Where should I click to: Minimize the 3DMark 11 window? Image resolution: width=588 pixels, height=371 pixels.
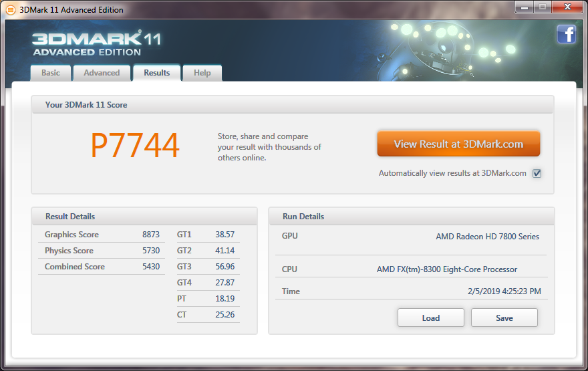[525, 7]
